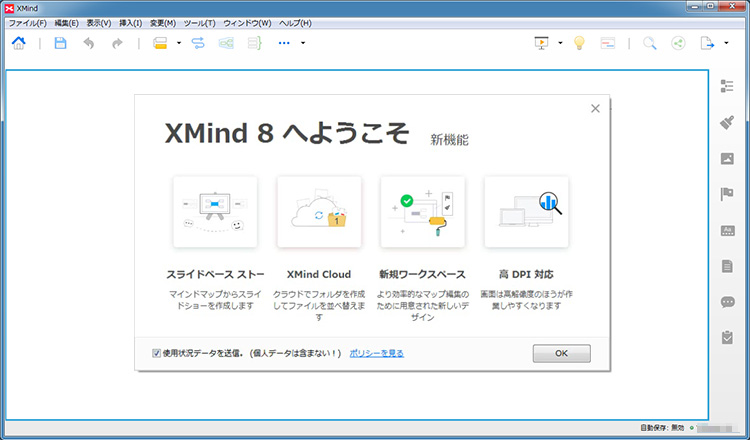Open the Format brush panel icon
This screenshot has width=750, height=440.
pos(727,122)
